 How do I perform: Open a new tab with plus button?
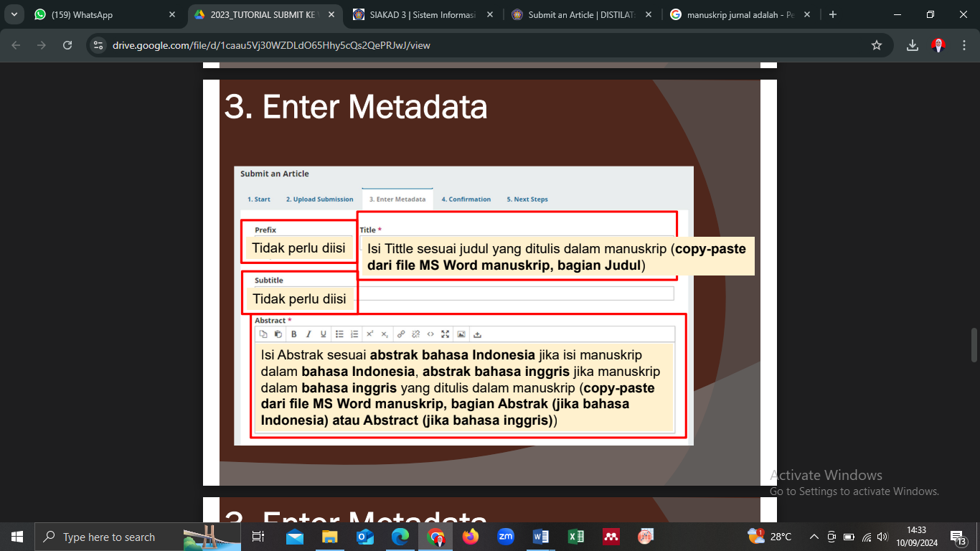[x=833, y=14]
